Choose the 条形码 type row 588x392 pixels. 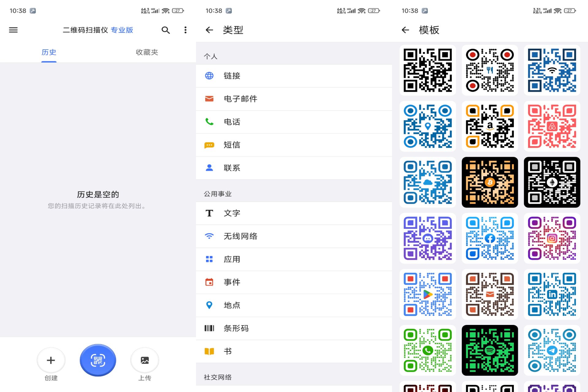pos(294,328)
